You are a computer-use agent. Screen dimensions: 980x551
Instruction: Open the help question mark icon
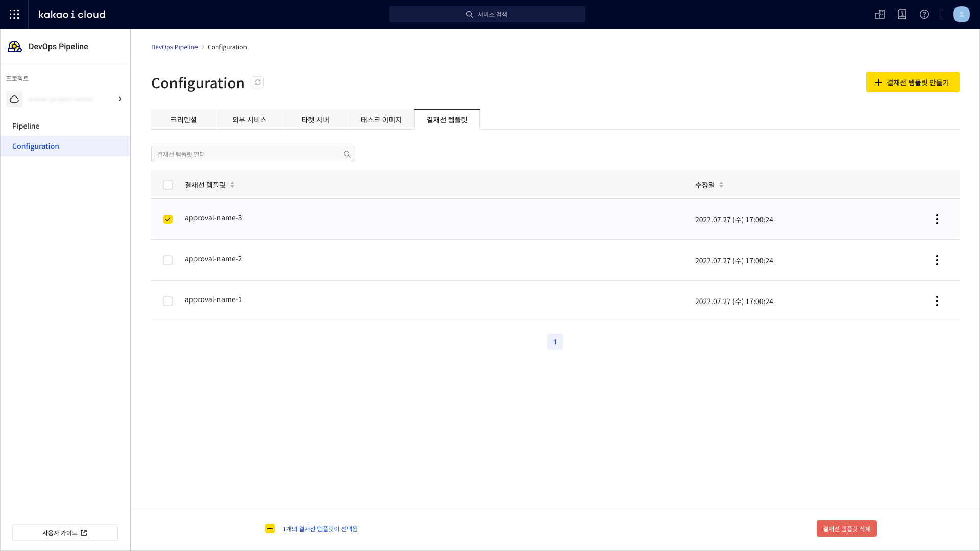(924, 14)
